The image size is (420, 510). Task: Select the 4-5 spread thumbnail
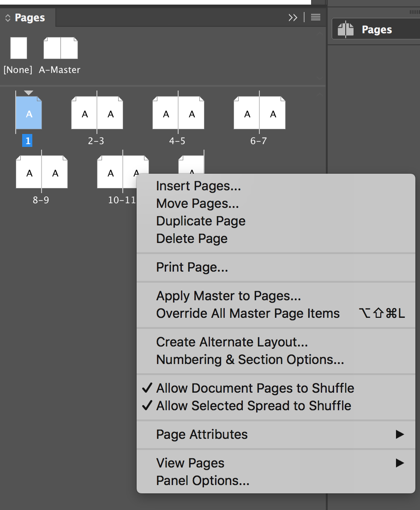178,114
